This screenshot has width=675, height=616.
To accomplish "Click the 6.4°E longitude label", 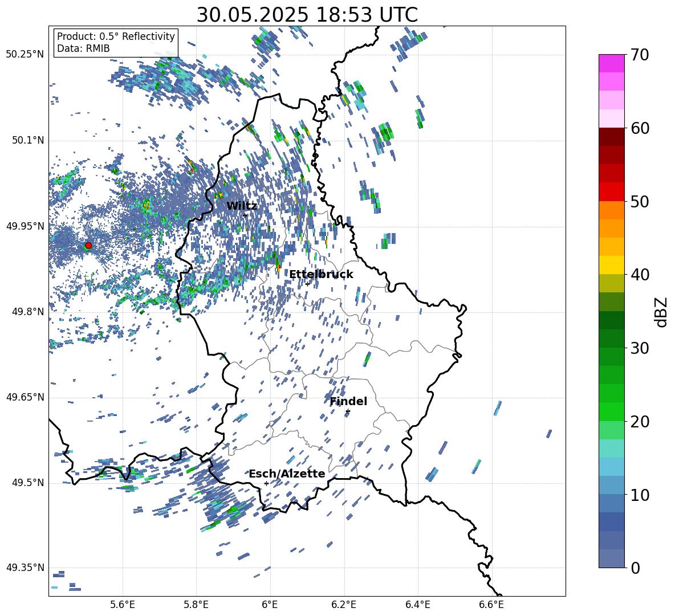I will [x=417, y=605].
